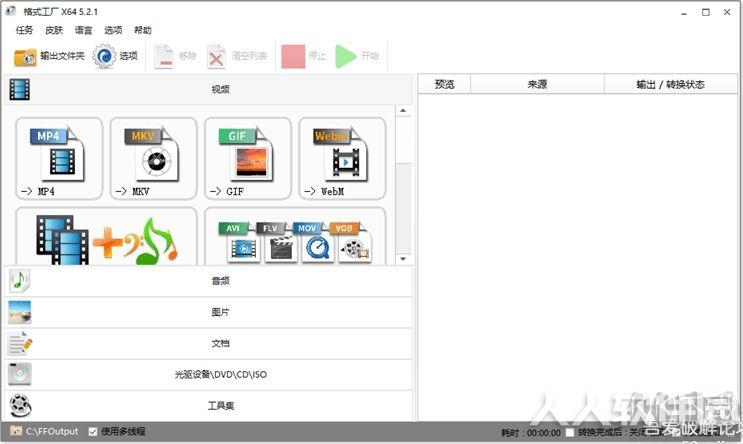
Task: Open AVI FLV MOV VOB formats tile
Action: coord(295,236)
